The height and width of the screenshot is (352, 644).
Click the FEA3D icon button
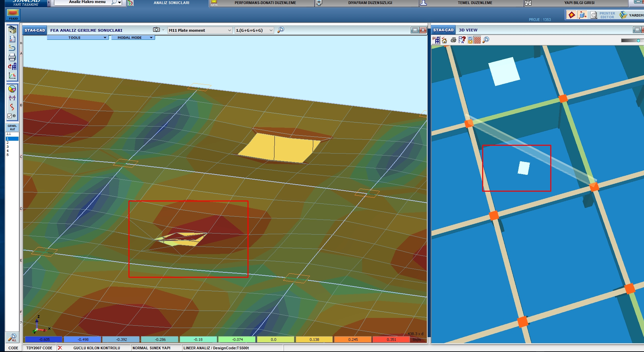pyautogui.click(x=13, y=15)
